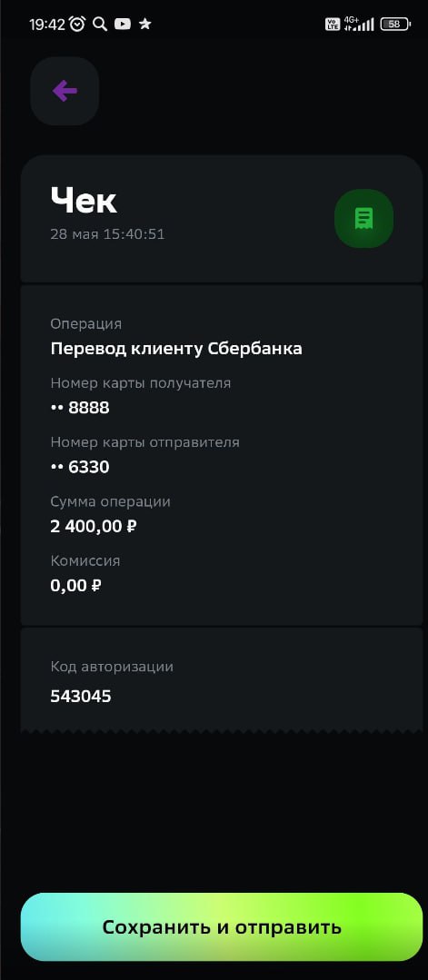
Task: Tap the date 28 мая 15:40:51
Action: tap(107, 234)
